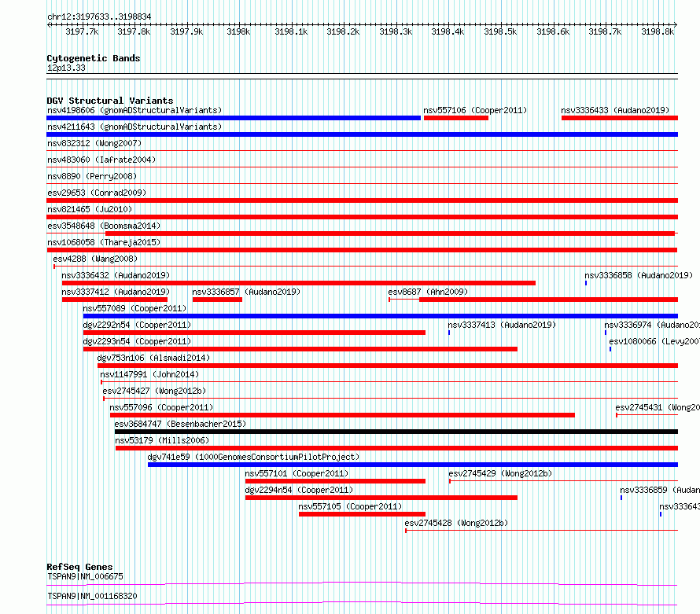Open nsv821465 (Ju2010) variant label

(x=90, y=209)
